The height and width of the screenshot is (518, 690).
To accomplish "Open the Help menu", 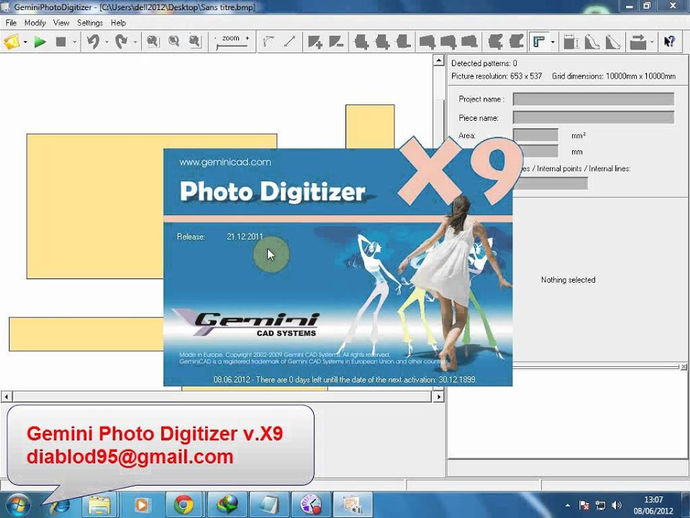I will point(118,22).
